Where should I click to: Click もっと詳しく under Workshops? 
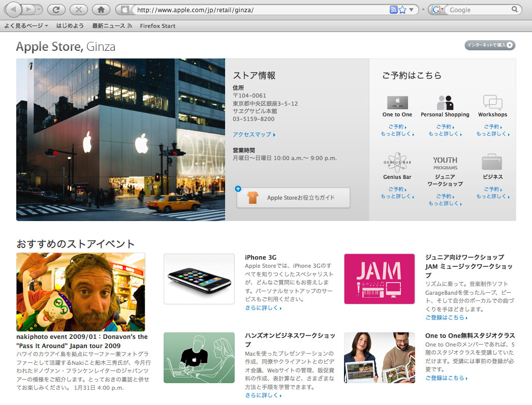[x=493, y=134]
